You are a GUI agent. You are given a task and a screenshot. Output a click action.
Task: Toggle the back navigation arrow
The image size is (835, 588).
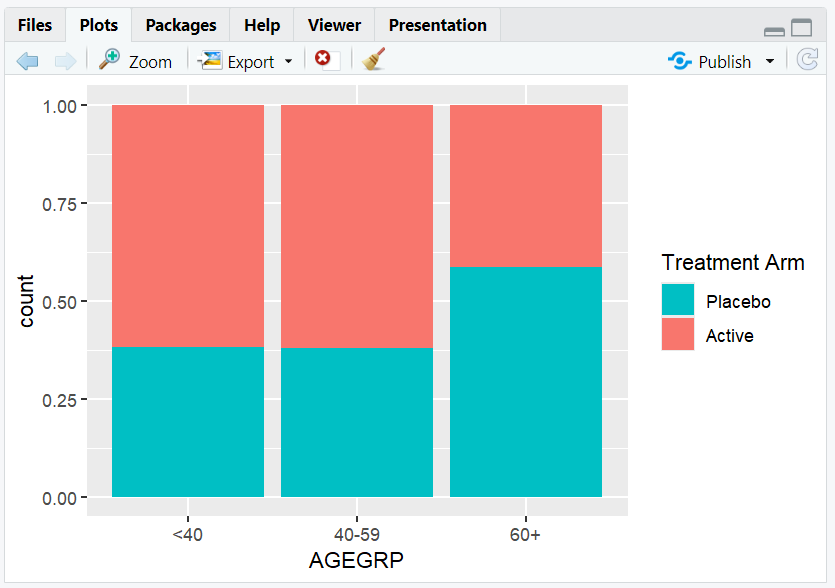(x=27, y=60)
